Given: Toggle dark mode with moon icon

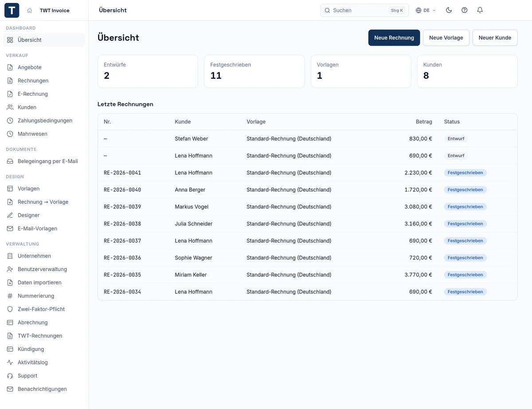Looking at the screenshot, I should pyautogui.click(x=449, y=10).
